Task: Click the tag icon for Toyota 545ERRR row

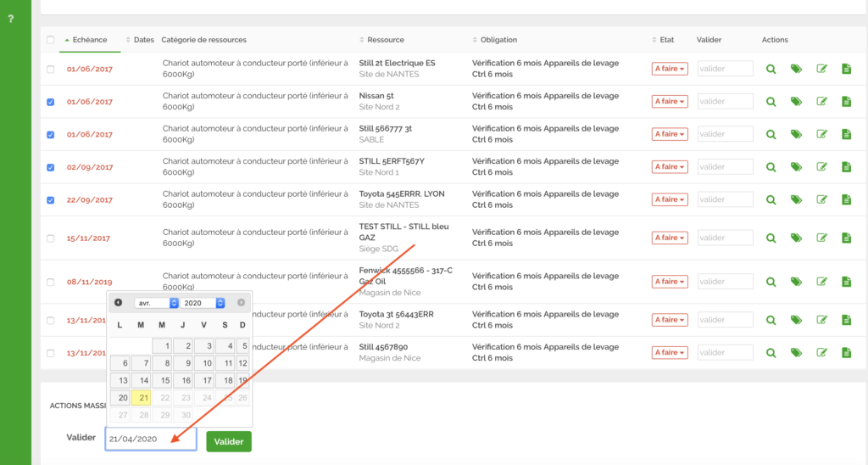Action: pos(796,200)
